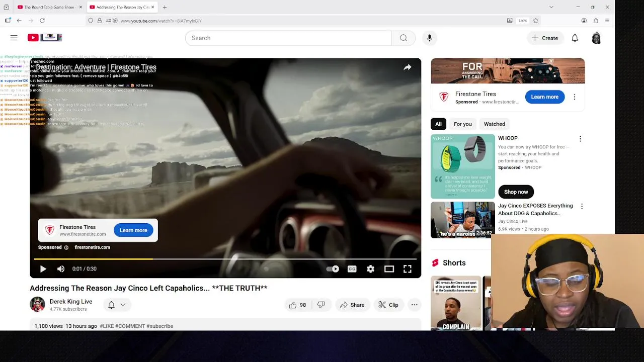The image size is (644, 362).
Task: Click the Shop now button
Action: pos(516,192)
